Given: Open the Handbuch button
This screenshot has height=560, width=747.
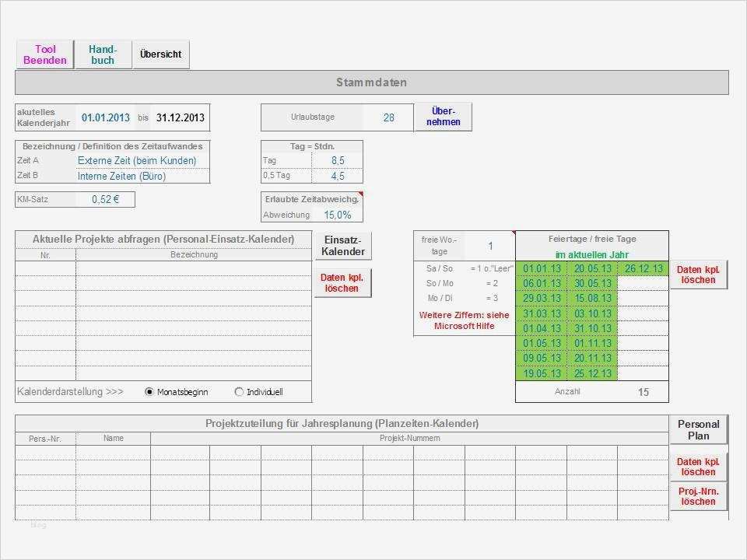Looking at the screenshot, I should tap(103, 54).
